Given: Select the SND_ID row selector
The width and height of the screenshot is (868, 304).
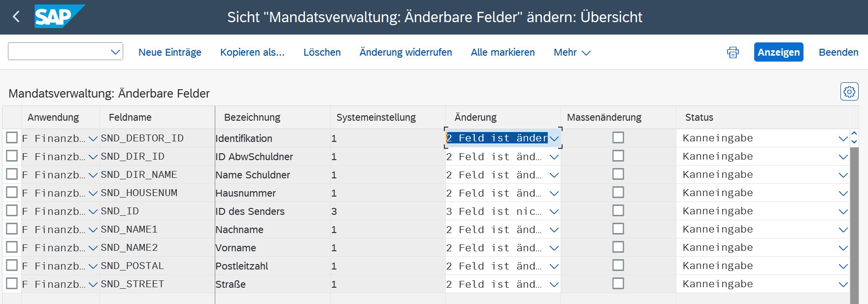Looking at the screenshot, I should tap(12, 211).
